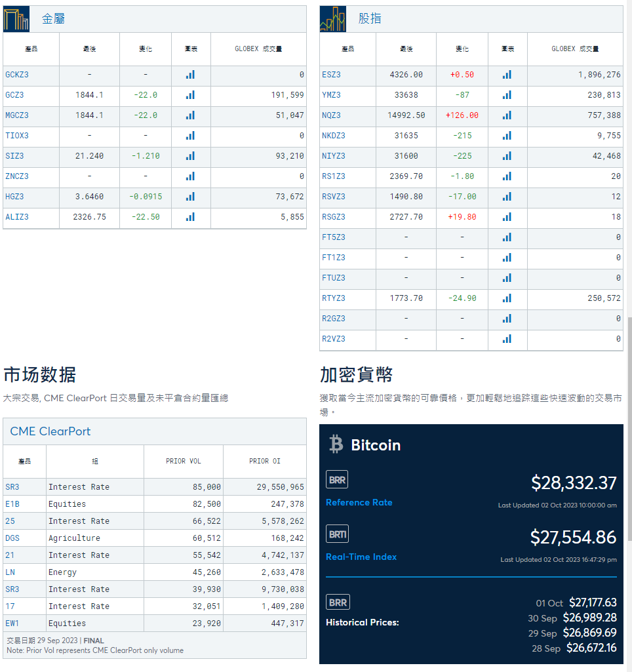This screenshot has width=632, height=672.
Task: Open the DGS ClearPort product link
Action: (x=12, y=538)
